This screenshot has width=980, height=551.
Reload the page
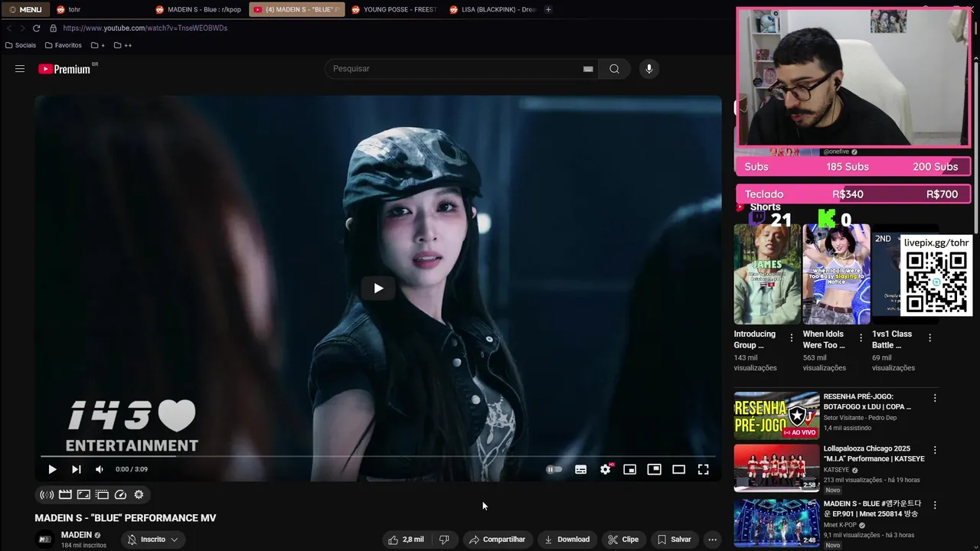click(x=36, y=28)
